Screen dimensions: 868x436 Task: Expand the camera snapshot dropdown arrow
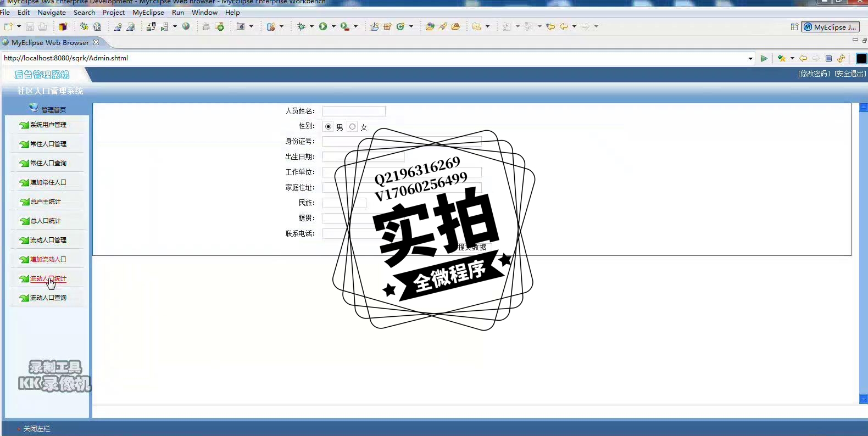251,26
